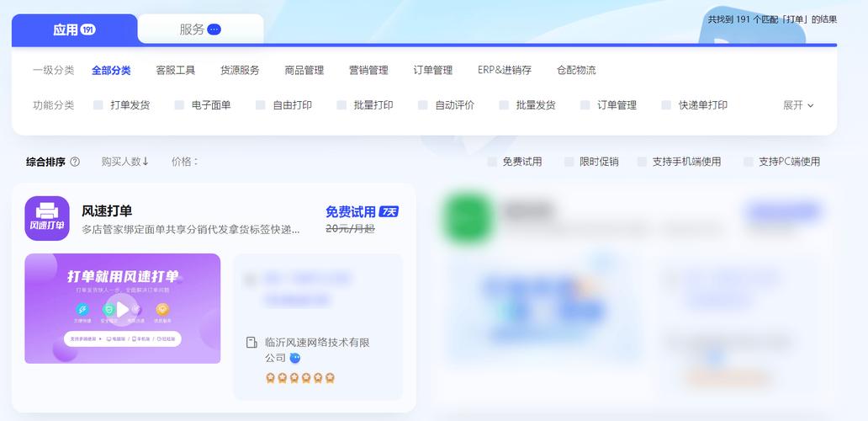
Task: Check the 快递单打印 filter
Action: click(x=666, y=105)
